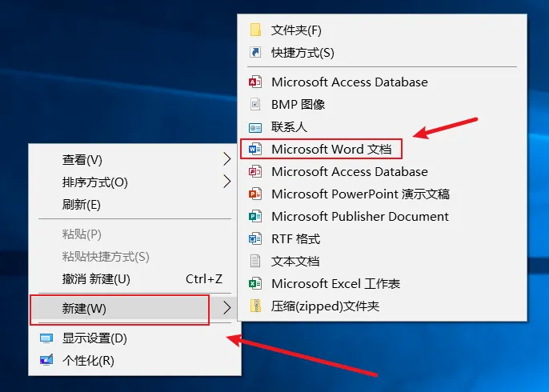Click the 新建(W) submenu chevron
549x392 pixels.
click(227, 308)
